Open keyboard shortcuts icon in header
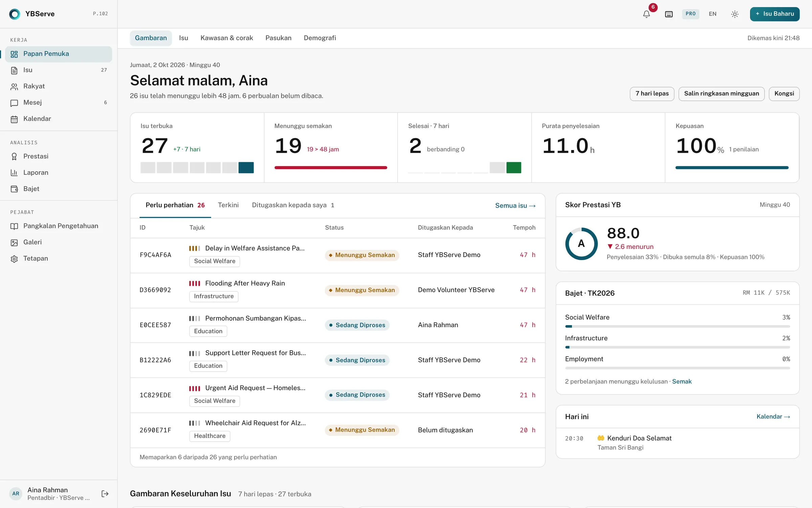The height and width of the screenshot is (508, 812). tap(669, 14)
